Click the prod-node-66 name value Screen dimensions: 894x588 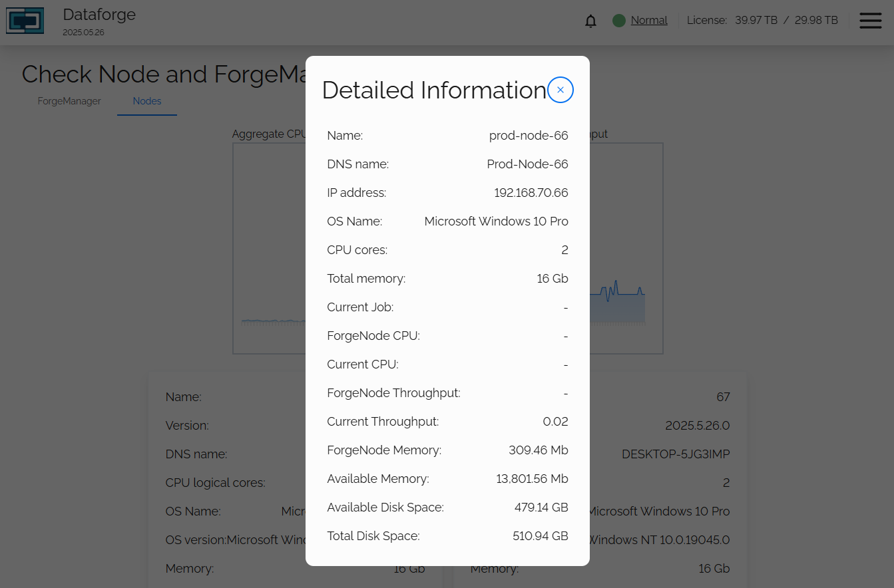529,136
